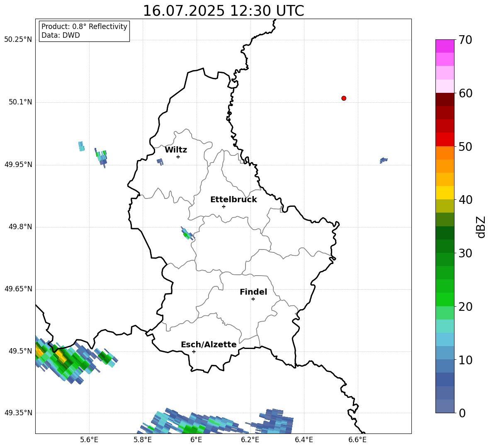Click the 40 value on colorbar
The width and height of the screenshot is (491, 448).
pyautogui.click(x=465, y=200)
